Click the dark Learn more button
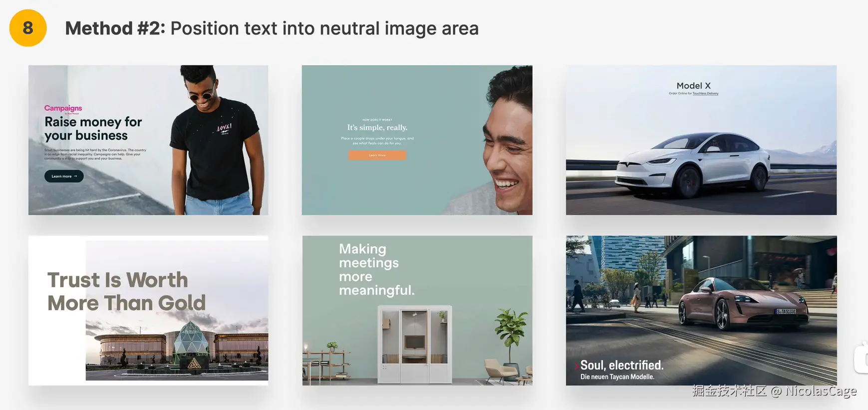Screen dimensions: 868x410 click(64, 176)
